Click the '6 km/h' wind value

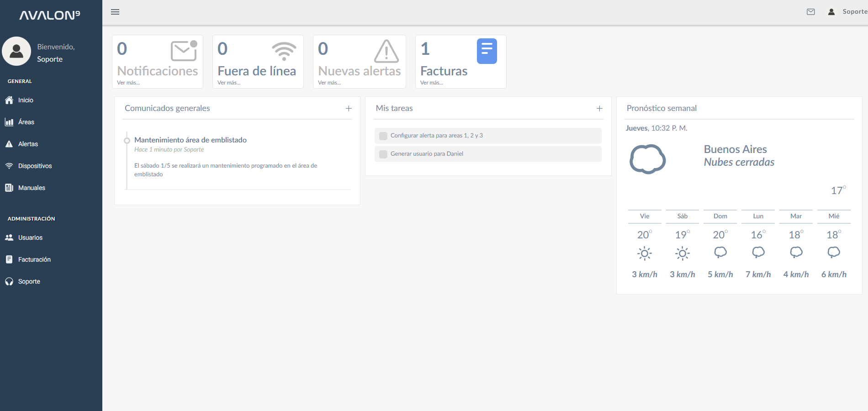pyautogui.click(x=834, y=274)
